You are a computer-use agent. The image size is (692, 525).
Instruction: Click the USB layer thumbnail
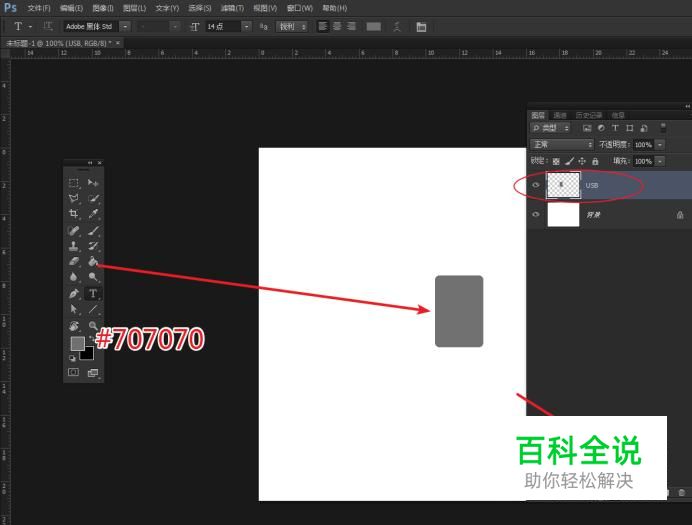[563, 185]
